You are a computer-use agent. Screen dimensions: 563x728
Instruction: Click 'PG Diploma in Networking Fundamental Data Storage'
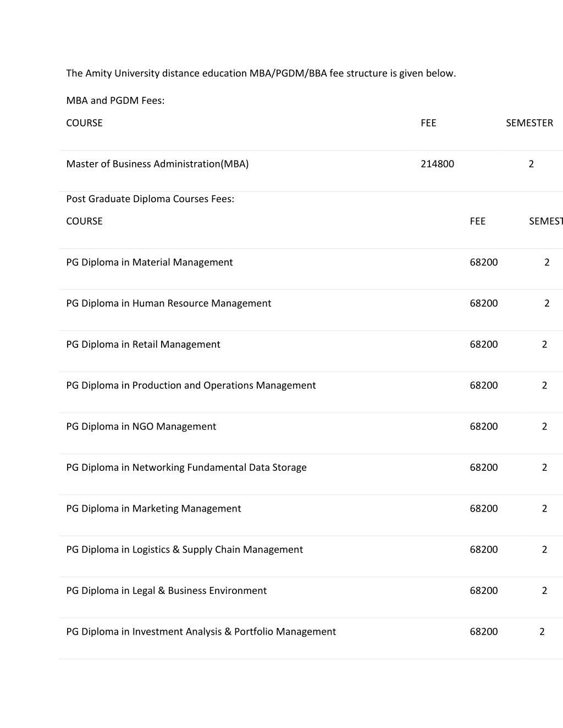[186, 468]
